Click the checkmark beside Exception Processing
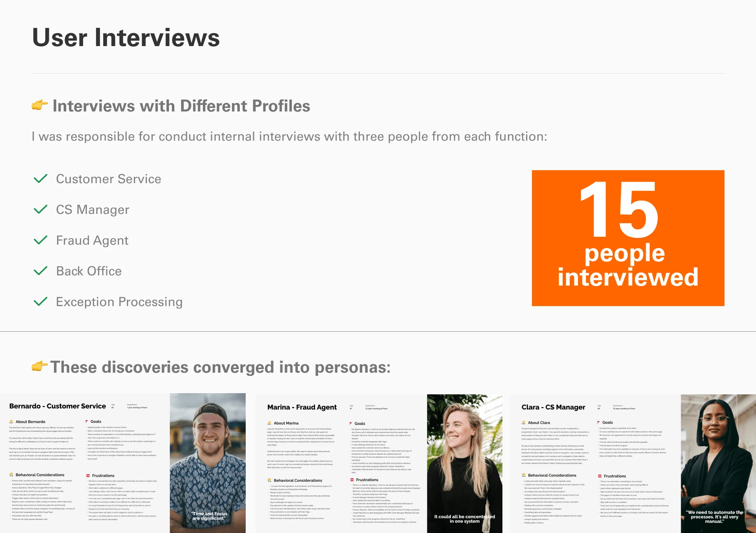The width and height of the screenshot is (756, 533). coord(41,302)
